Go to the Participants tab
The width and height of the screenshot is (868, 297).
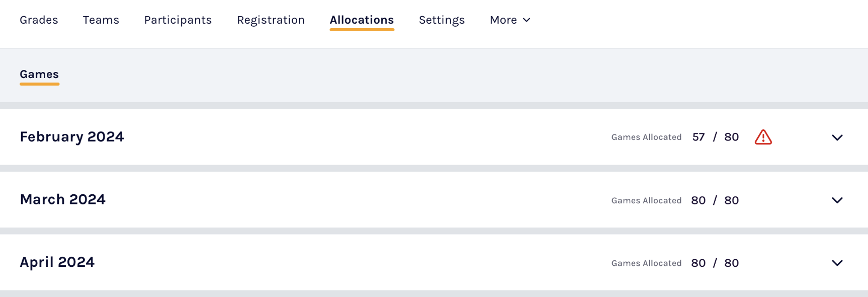click(178, 20)
